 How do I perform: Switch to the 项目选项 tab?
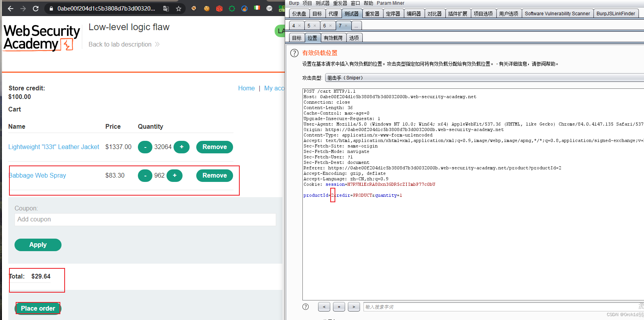[483, 14]
